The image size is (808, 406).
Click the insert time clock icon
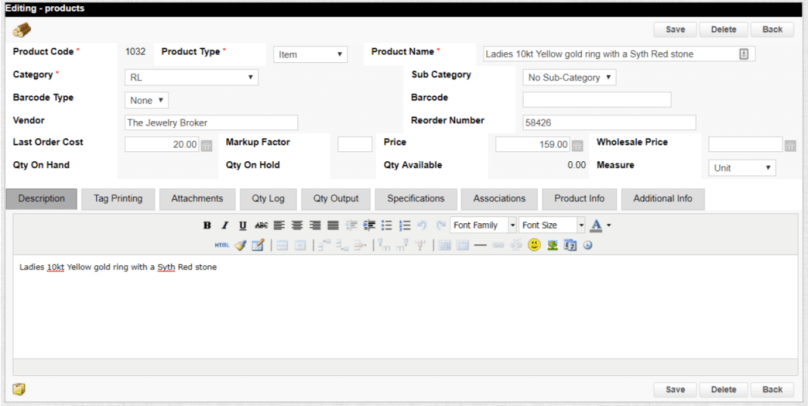tap(588, 245)
